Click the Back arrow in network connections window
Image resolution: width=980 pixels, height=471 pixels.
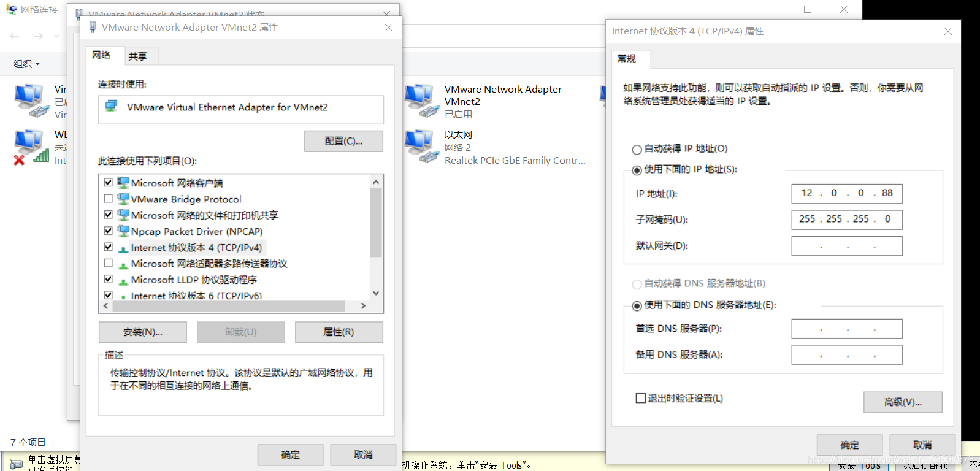[x=15, y=36]
